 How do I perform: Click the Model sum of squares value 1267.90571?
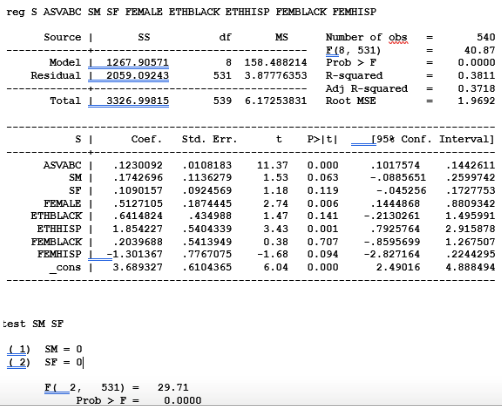pyautogui.click(x=137, y=63)
